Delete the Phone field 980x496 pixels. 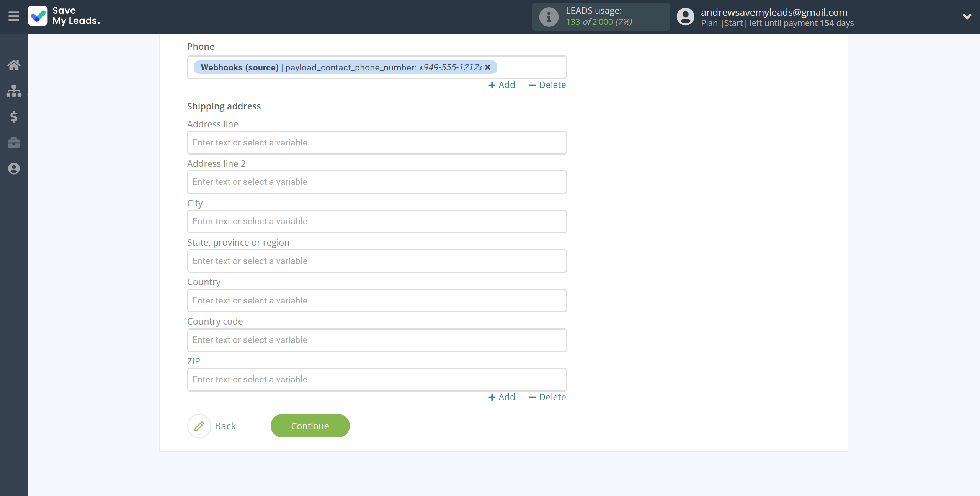pos(547,85)
